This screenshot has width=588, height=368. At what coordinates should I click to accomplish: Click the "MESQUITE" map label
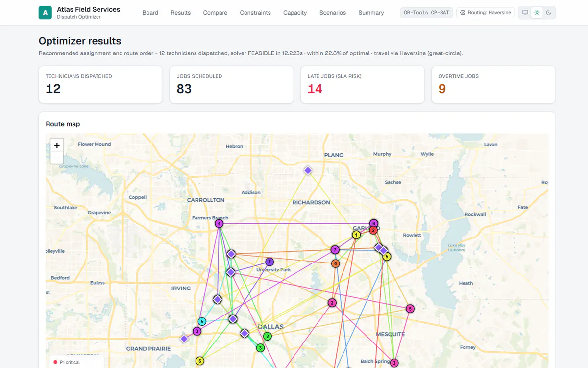click(391, 334)
